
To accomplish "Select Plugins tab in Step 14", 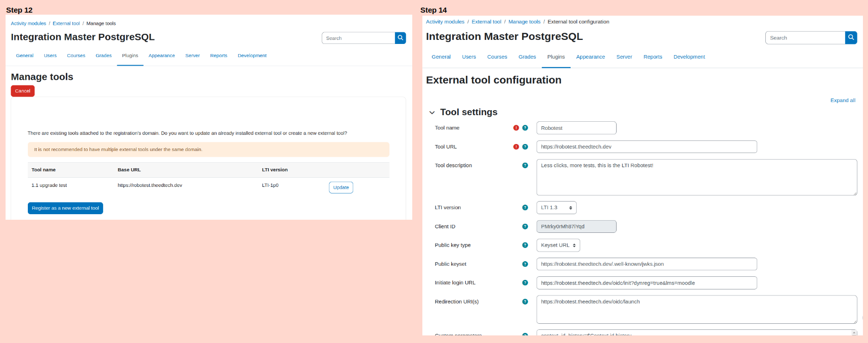I will (556, 57).
